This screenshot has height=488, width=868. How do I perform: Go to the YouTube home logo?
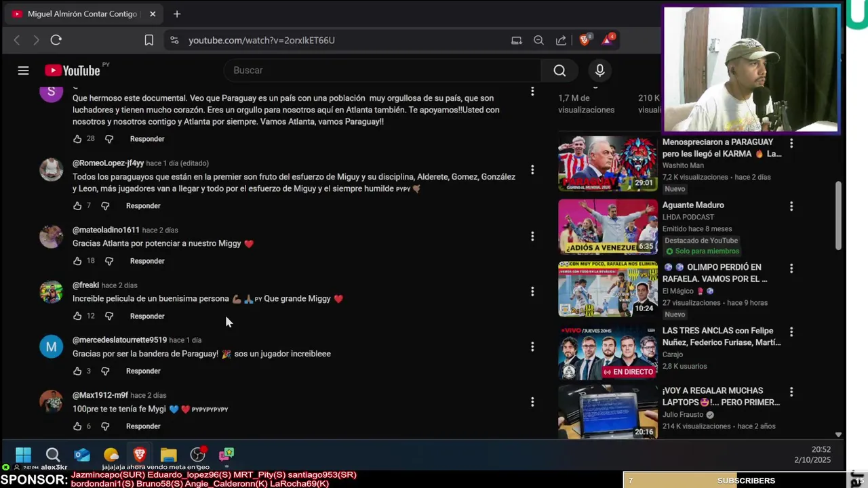73,70
